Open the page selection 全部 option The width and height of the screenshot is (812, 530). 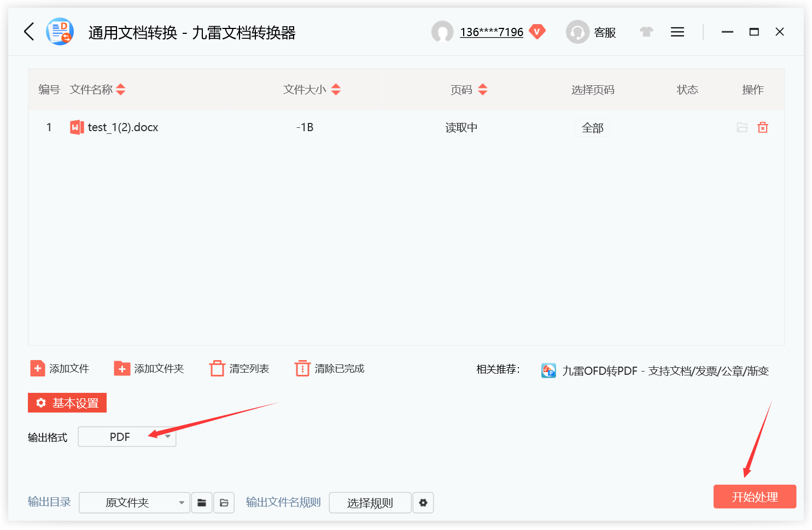pyautogui.click(x=592, y=128)
